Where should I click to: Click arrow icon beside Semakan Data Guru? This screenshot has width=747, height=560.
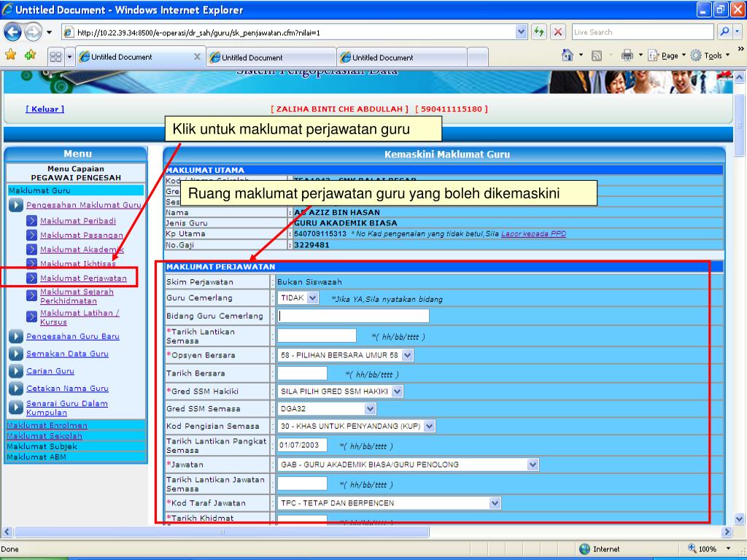coord(16,354)
